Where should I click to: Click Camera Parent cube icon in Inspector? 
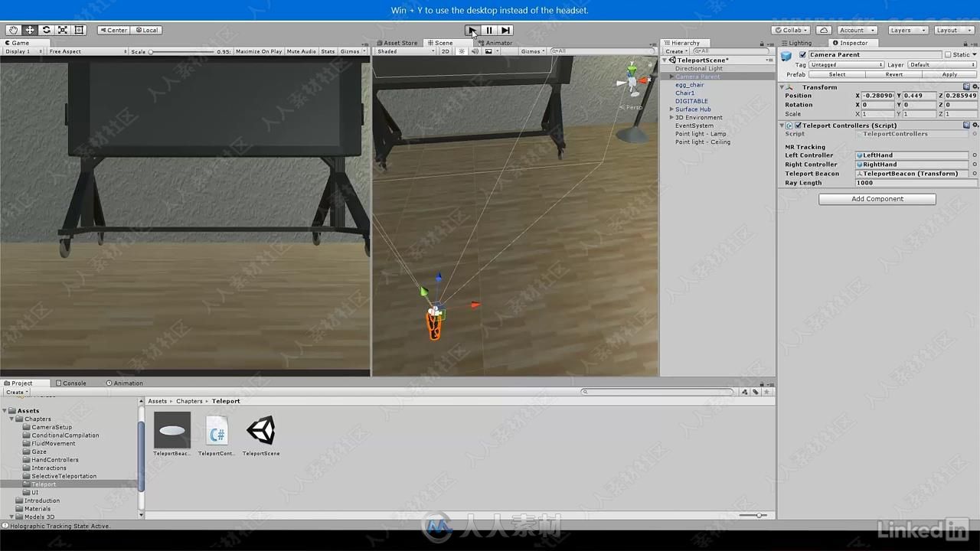(x=786, y=55)
